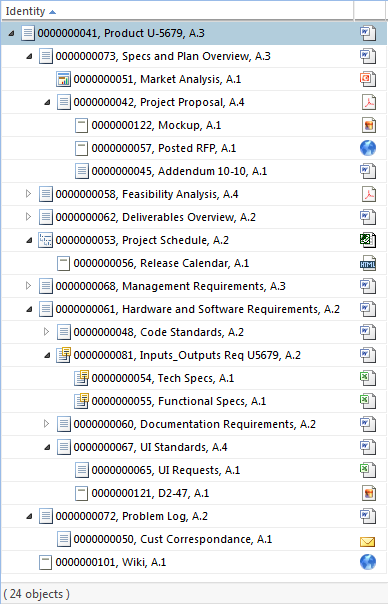Open Excel file icon for UI Requests
Image resolution: width=388 pixels, height=604 pixels.
coord(368,470)
